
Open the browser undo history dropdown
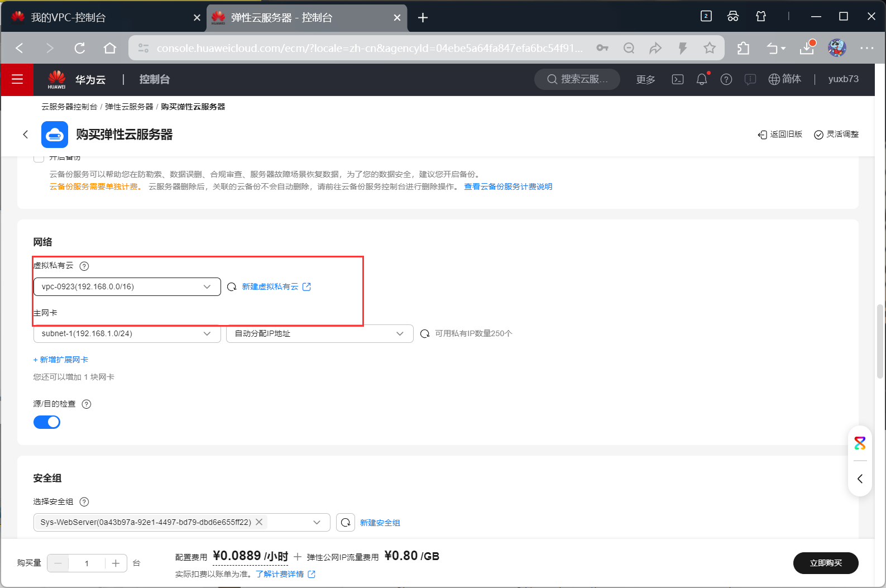click(x=776, y=48)
